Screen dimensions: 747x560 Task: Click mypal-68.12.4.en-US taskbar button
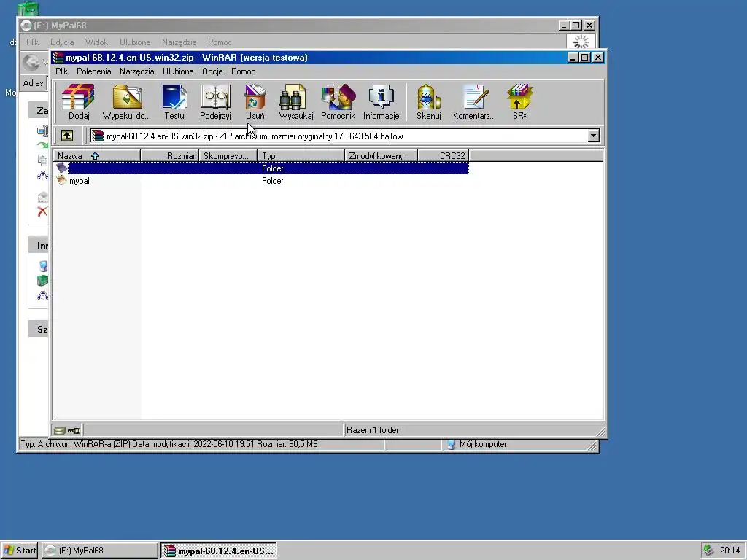(x=219, y=551)
